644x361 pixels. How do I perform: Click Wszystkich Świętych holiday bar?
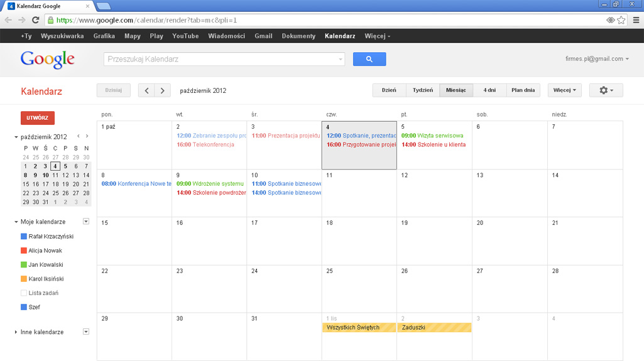click(x=359, y=327)
